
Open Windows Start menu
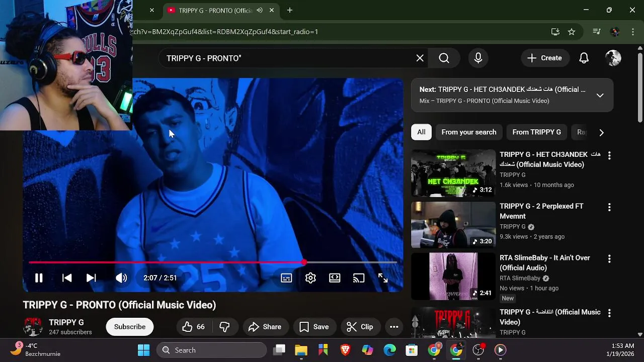[143, 350]
